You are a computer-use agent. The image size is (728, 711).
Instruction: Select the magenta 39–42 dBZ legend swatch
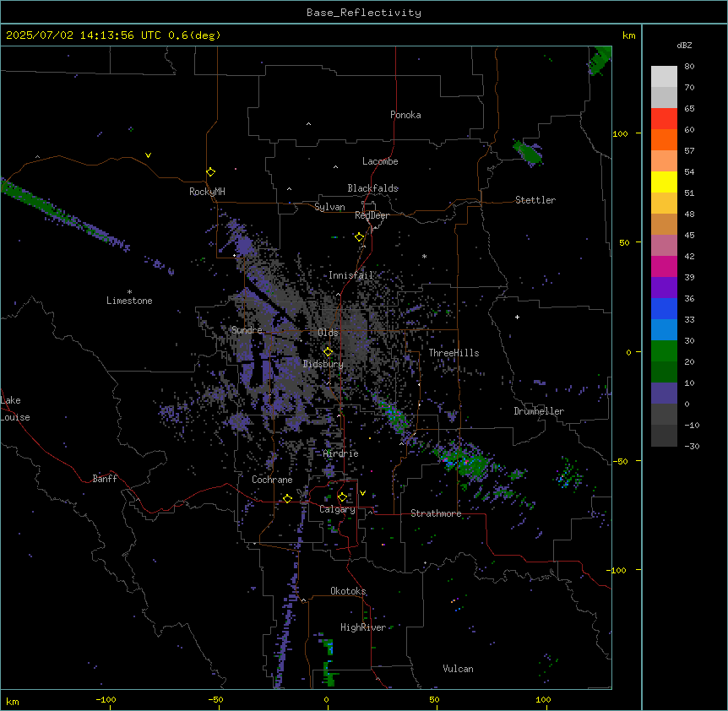click(664, 266)
